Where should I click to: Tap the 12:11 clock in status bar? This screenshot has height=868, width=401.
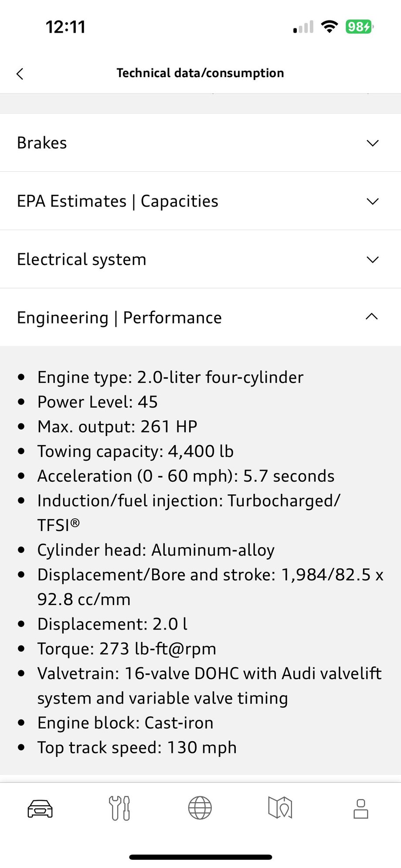tap(64, 26)
